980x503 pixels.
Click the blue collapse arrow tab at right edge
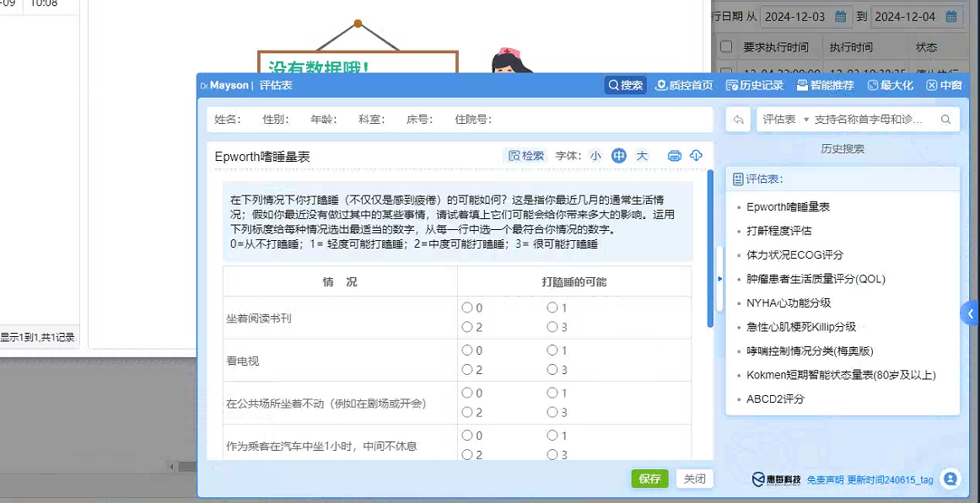(971, 314)
